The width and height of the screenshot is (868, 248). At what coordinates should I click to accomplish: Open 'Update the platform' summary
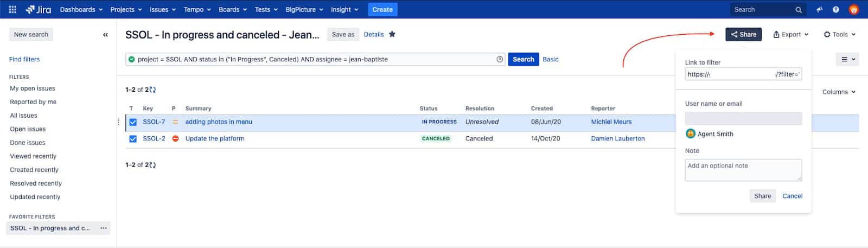pos(215,138)
